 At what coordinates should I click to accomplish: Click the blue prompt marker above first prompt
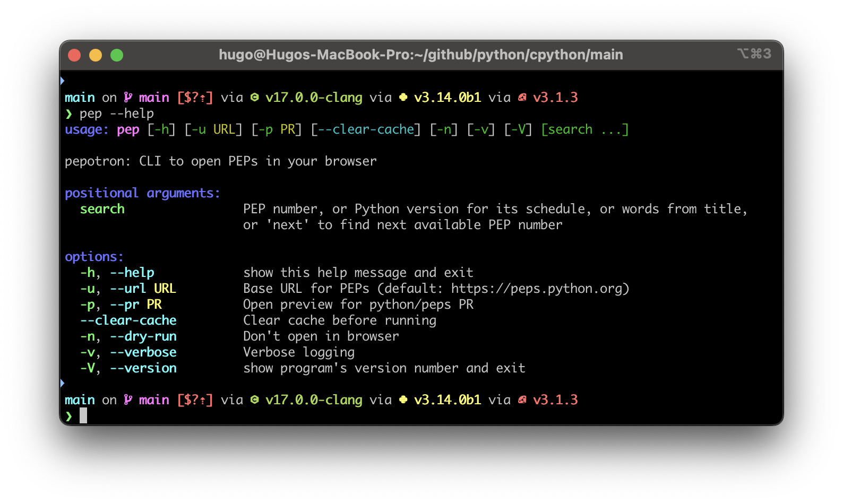tap(62, 81)
